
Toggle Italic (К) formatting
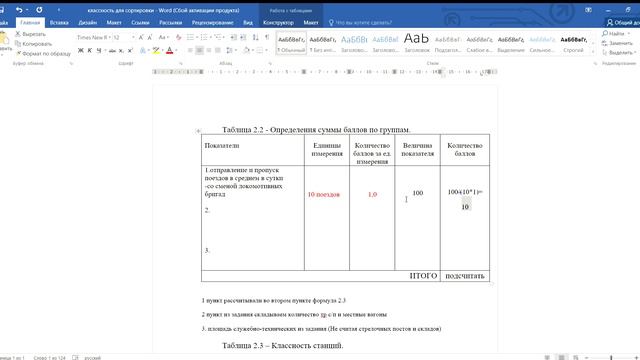pos(89,50)
